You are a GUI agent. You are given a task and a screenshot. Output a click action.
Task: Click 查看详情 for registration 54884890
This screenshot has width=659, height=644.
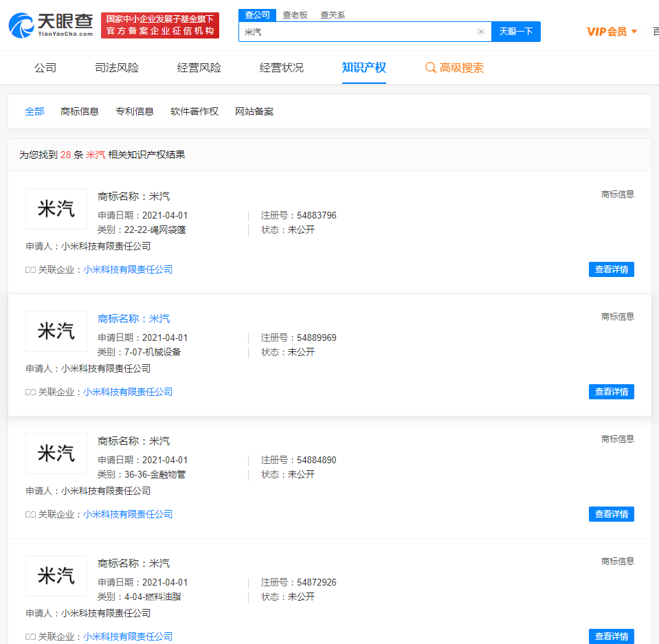click(x=611, y=514)
